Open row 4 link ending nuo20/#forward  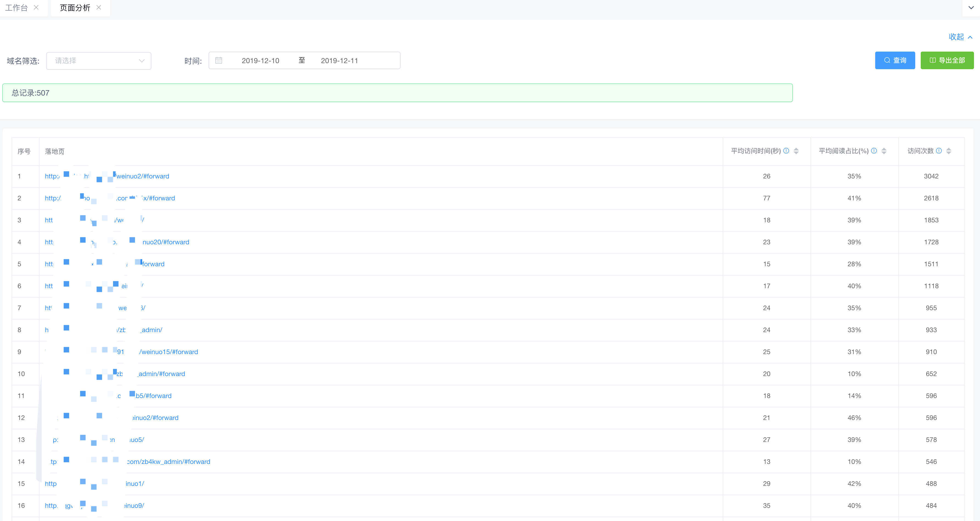(x=117, y=242)
